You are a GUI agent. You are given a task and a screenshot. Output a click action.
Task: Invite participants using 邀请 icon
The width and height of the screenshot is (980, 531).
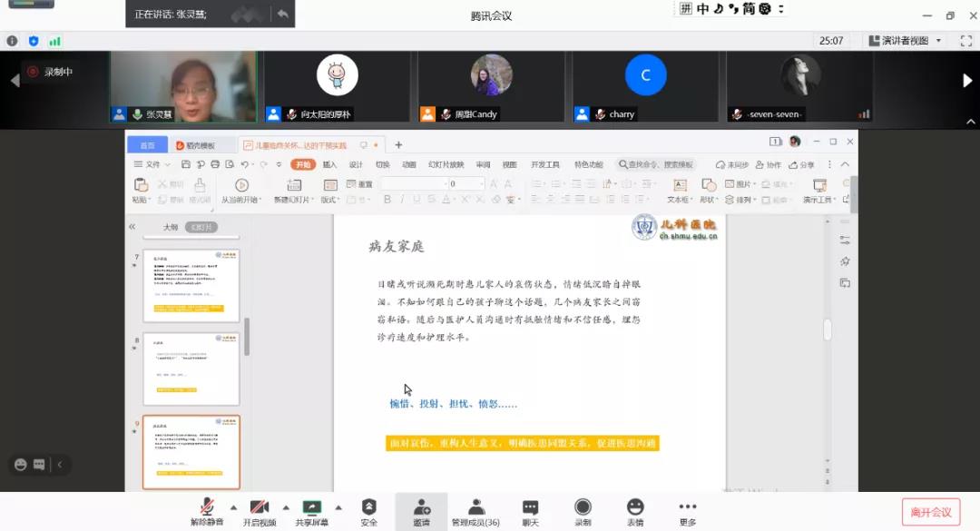pos(423,511)
